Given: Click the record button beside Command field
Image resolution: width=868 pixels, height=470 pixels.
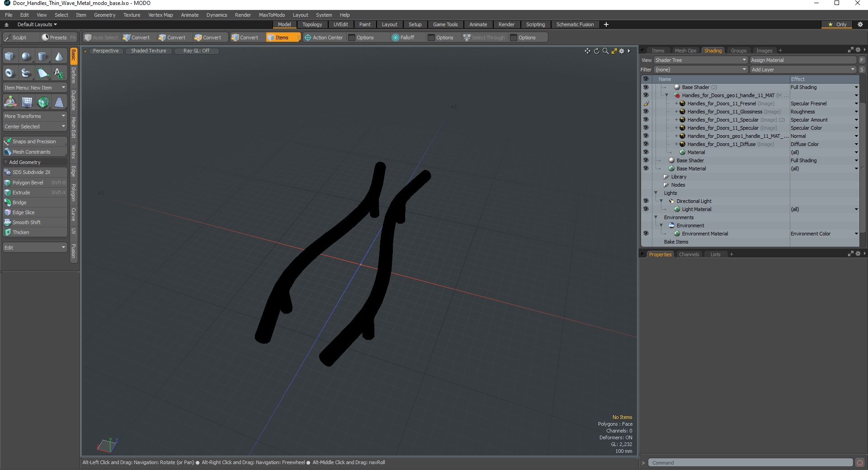Looking at the screenshot, I should tap(860, 462).
